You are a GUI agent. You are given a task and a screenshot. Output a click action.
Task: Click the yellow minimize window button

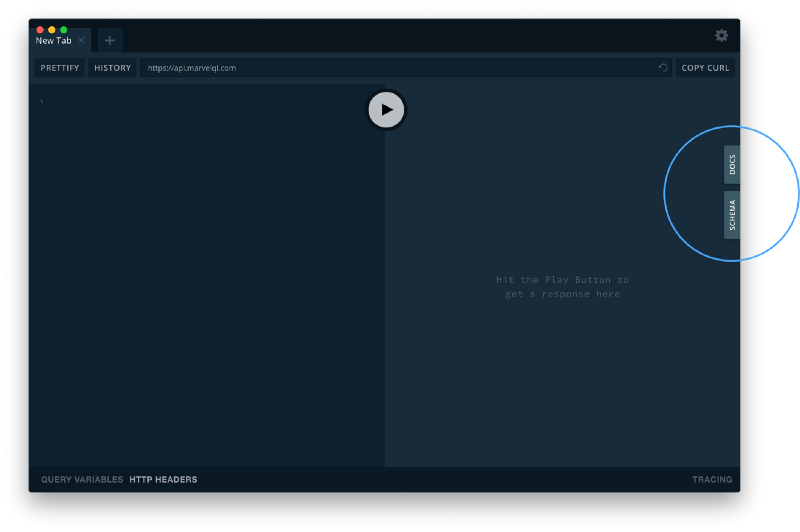click(52, 30)
